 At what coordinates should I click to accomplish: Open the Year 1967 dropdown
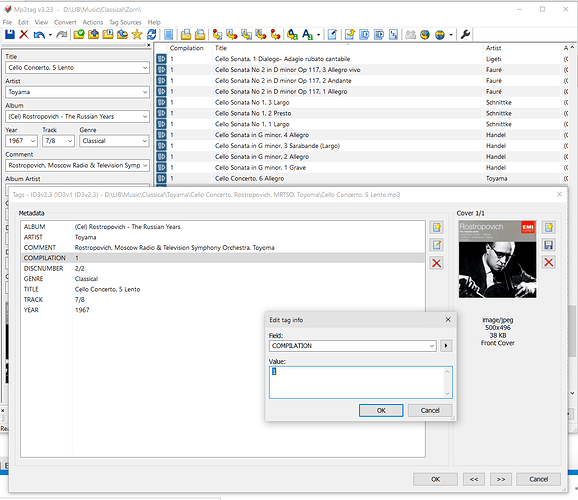(33, 141)
